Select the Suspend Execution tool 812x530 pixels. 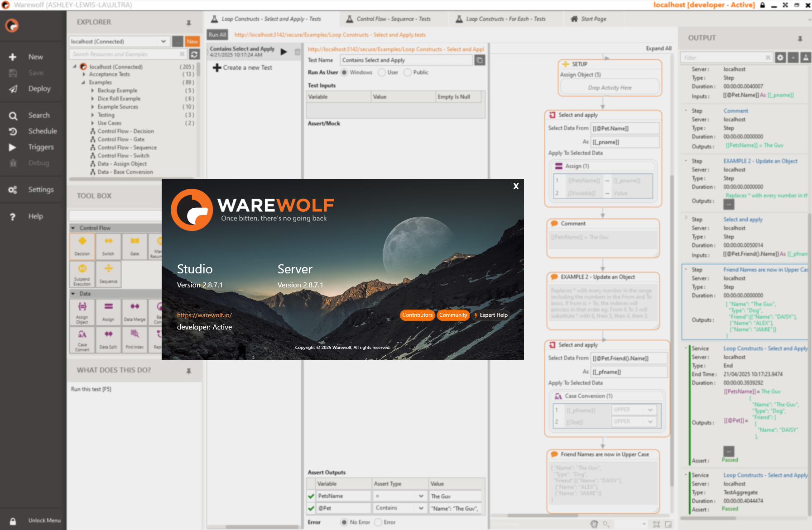click(x=82, y=274)
